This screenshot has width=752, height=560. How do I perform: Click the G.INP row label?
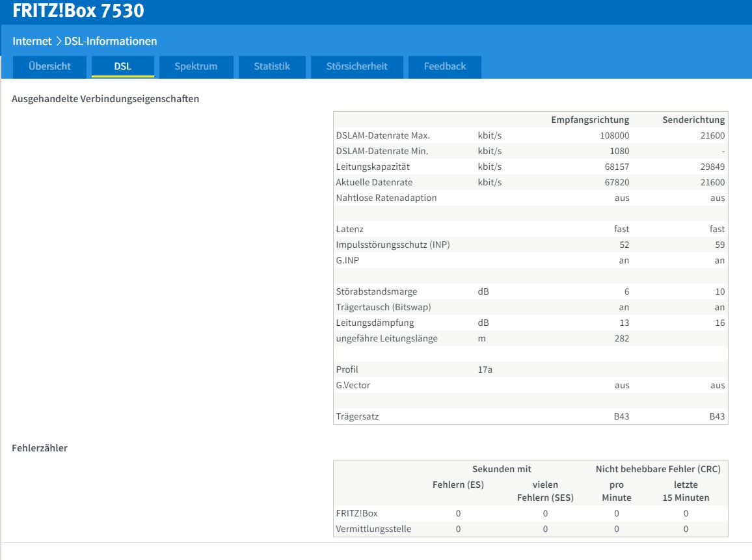click(x=347, y=260)
